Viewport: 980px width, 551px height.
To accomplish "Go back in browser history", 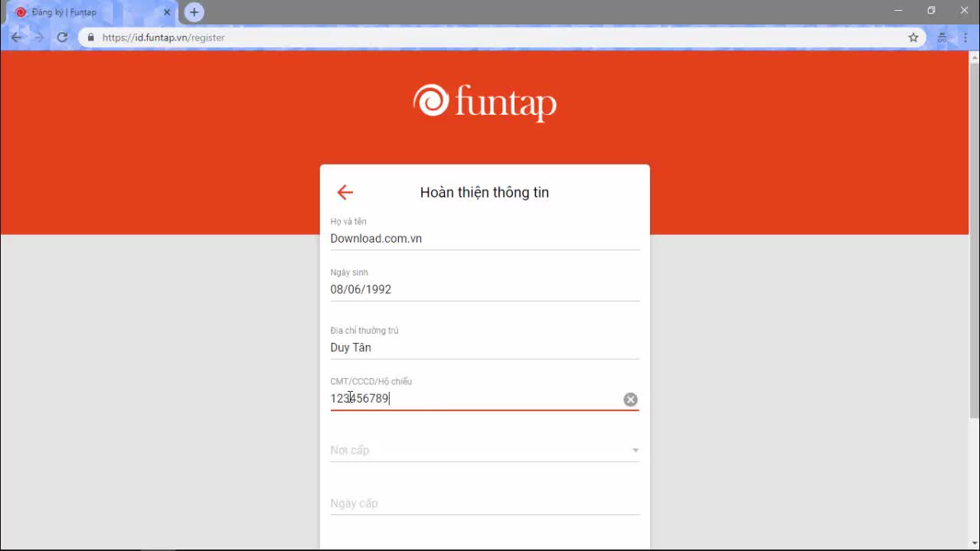I will pos(17,37).
